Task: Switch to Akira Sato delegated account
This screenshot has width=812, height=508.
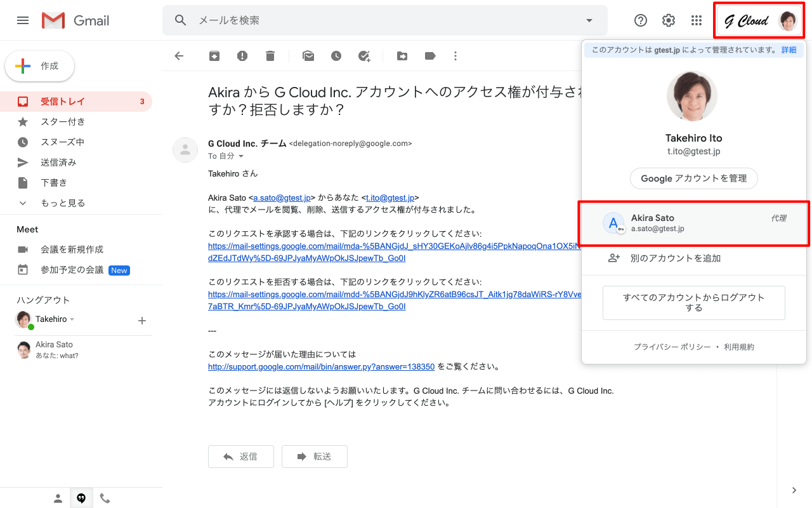Action: [x=694, y=224]
